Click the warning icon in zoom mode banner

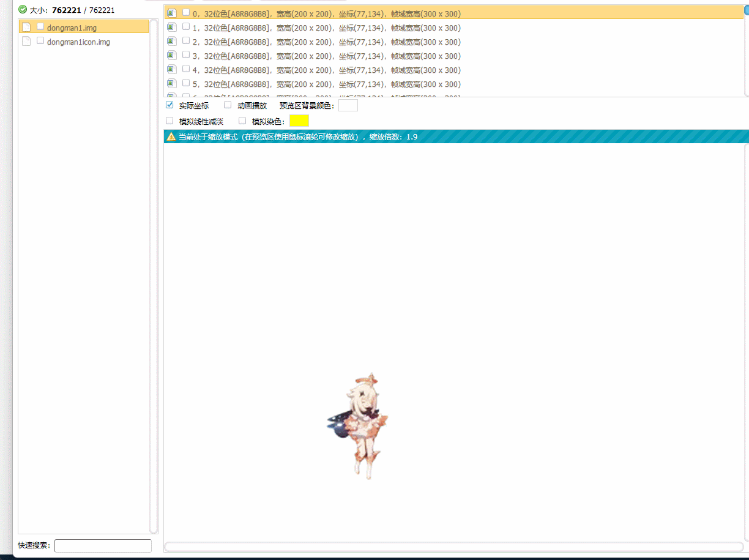171,136
